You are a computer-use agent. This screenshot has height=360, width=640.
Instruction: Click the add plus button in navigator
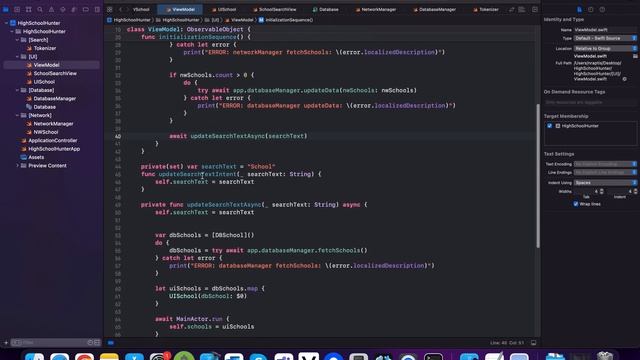tap(6, 343)
